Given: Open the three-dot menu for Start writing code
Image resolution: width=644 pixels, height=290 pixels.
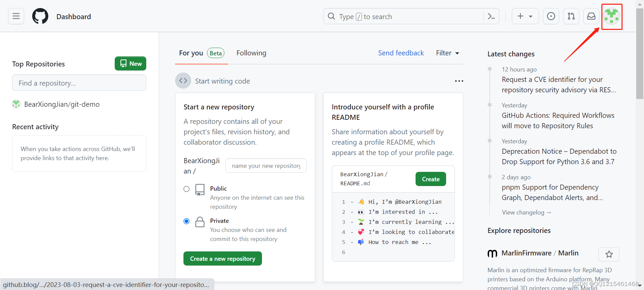Looking at the screenshot, I should (459, 81).
